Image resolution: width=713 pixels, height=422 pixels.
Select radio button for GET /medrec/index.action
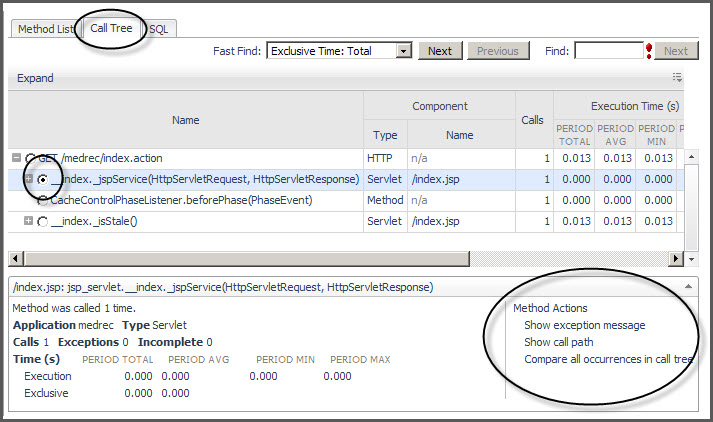coord(29,158)
